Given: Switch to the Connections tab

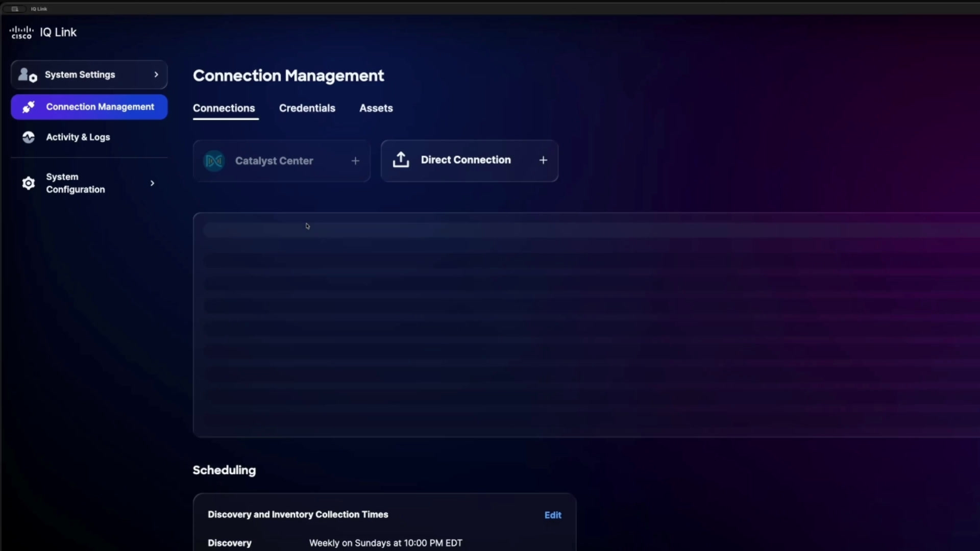Looking at the screenshot, I should 224,108.
